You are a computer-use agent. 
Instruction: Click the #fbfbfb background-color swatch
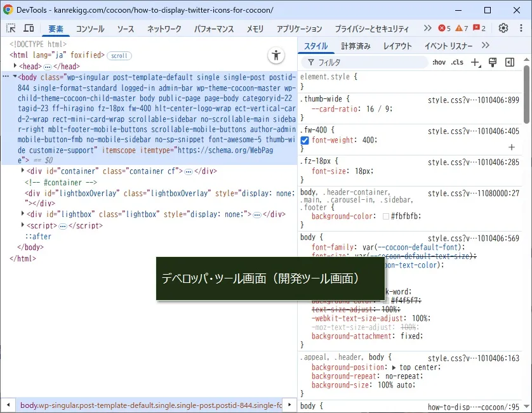pos(386,216)
